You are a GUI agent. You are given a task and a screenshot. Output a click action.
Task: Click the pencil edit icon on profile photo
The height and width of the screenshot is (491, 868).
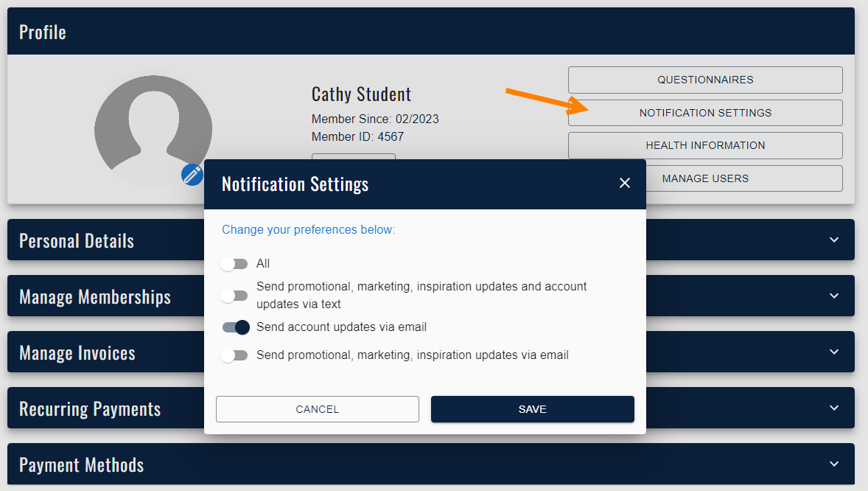[192, 175]
